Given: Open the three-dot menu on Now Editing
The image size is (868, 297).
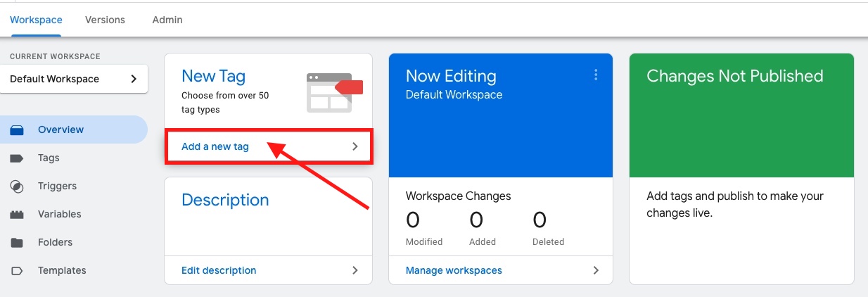Looking at the screenshot, I should [x=596, y=75].
